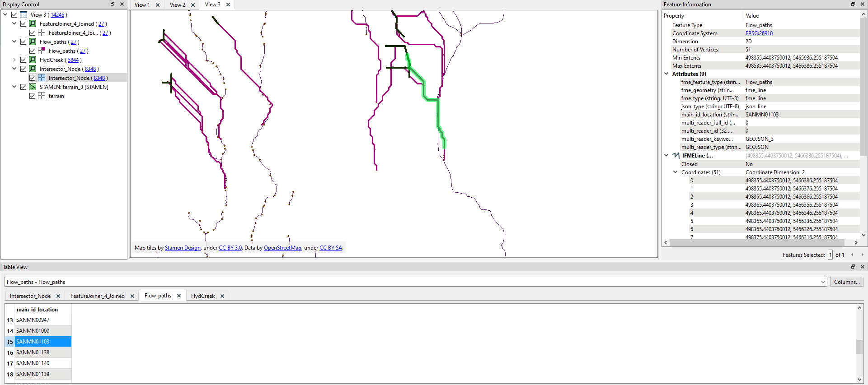Click the Flow_paths dataset magnifier icon
This screenshot has height=385, width=868.
point(33,42)
